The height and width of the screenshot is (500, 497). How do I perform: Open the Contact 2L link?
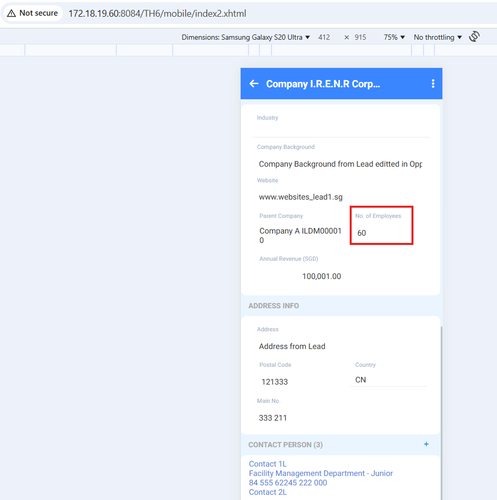click(268, 492)
